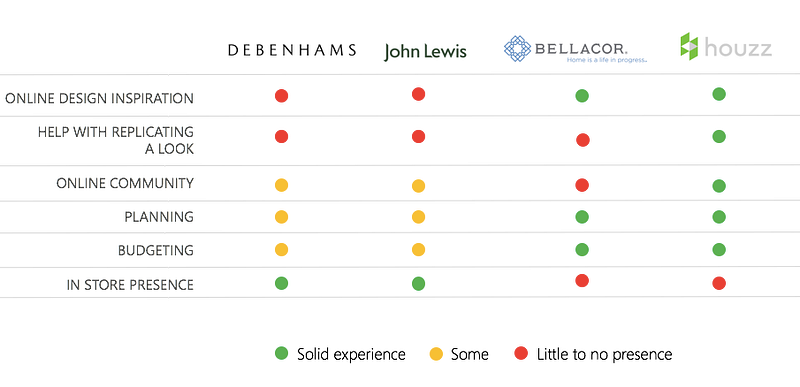The height and width of the screenshot is (387, 800).
Task: Click the yellow Some legend swatch
Action: tap(436, 354)
